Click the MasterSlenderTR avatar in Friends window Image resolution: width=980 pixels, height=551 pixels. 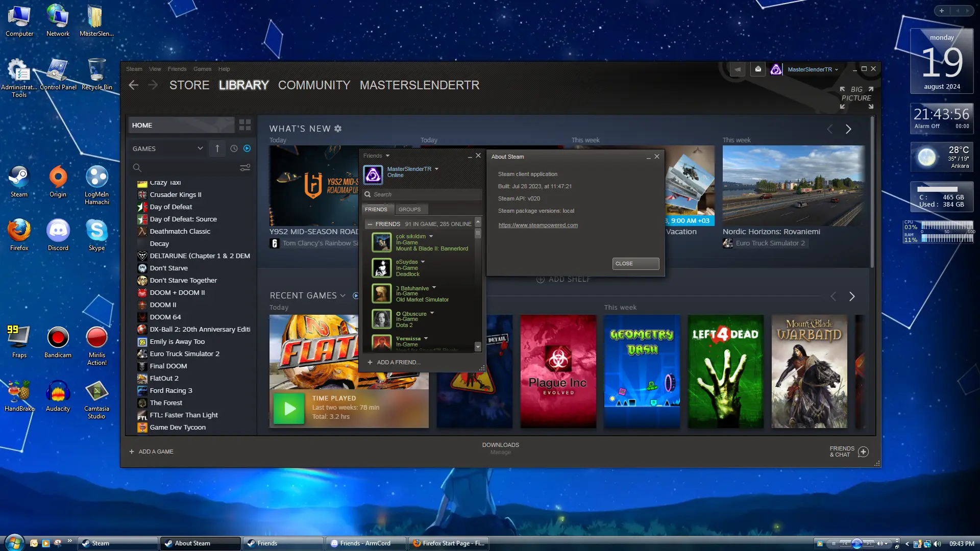(x=373, y=174)
